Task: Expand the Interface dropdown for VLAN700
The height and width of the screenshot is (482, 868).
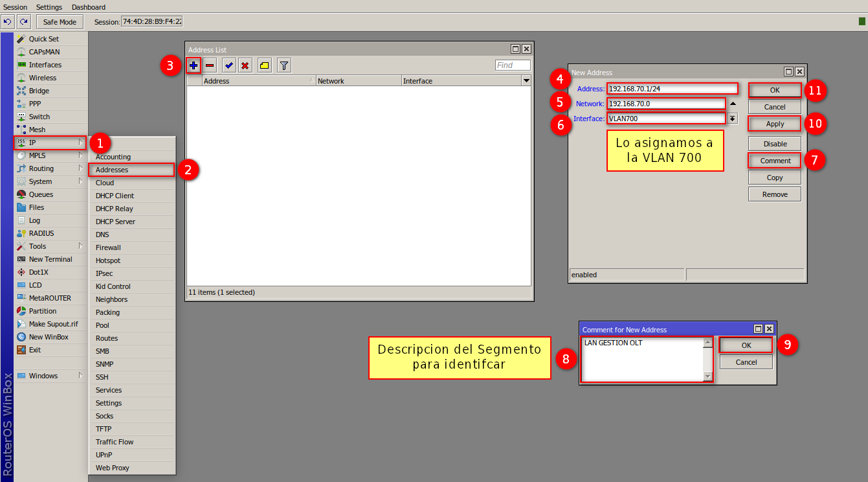Action: pos(732,119)
